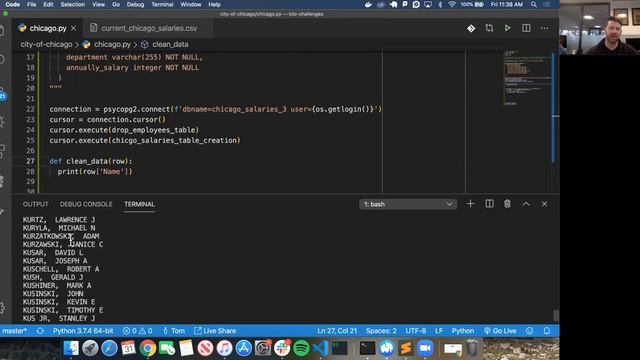Switch to the OUTPUT panel tab
This screenshot has width=640, height=360.
click(36, 204)
